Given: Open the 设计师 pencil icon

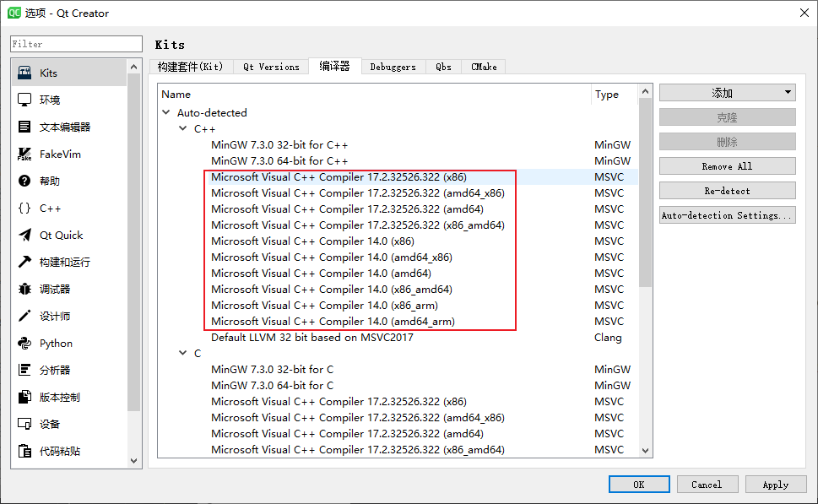Looking at the screenshot, I should click(x=24, y=317).
